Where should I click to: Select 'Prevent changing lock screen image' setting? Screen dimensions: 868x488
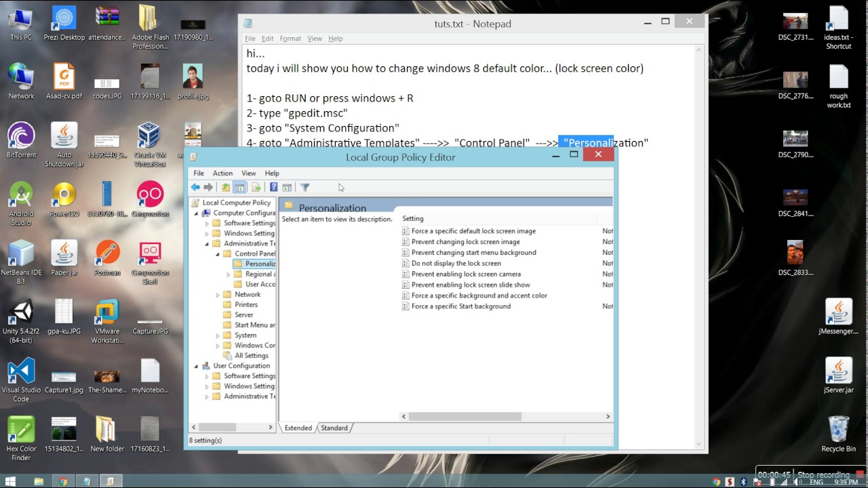pos(460,242)
